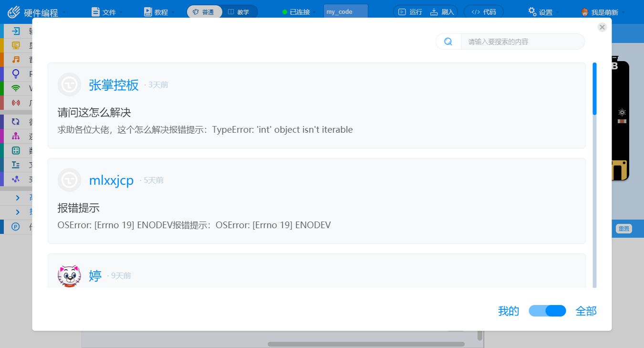Screen dimensions: 644x348
Task: Focus the 请输入要搜索的内容 search box
Action: (522, 42)
